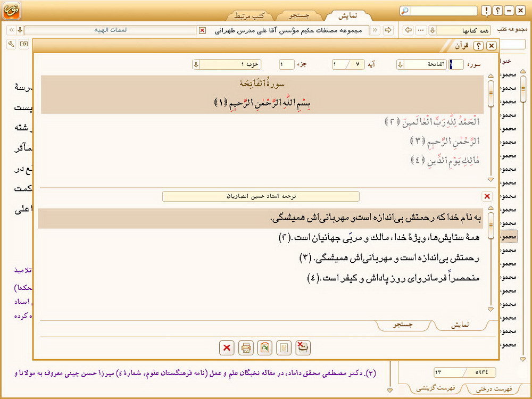This screenshot has width=532, height=399.
Task: Click the print icon in Quran dialog
Action: pos(246,348)
